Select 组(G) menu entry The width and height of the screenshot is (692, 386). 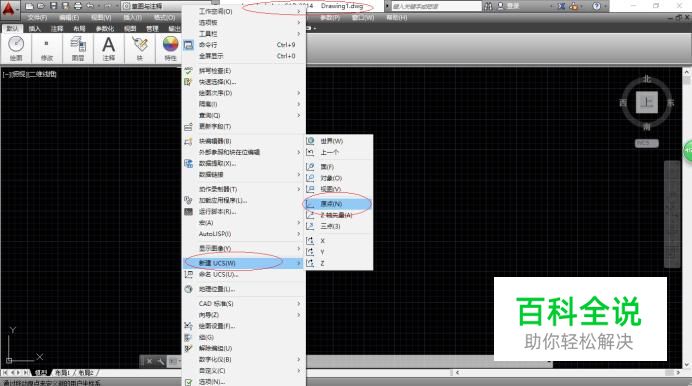click(244, 337)
